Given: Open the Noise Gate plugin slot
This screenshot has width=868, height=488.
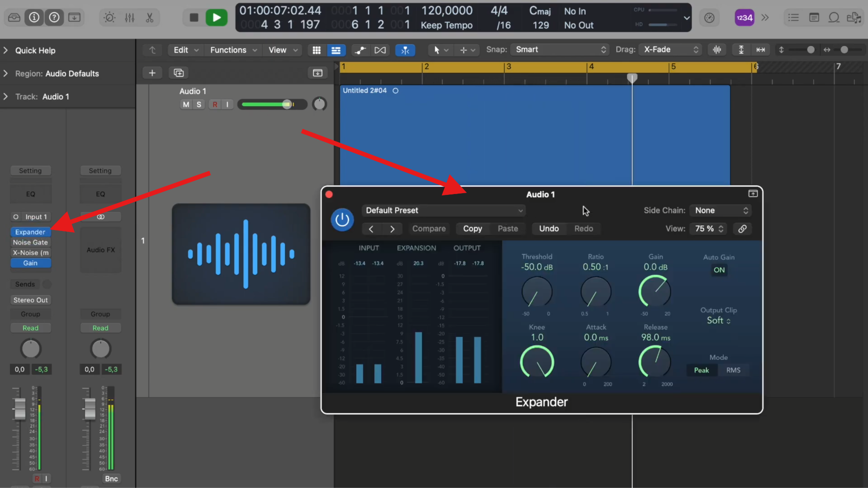Looking at the screenshot, I should point(31,242).
